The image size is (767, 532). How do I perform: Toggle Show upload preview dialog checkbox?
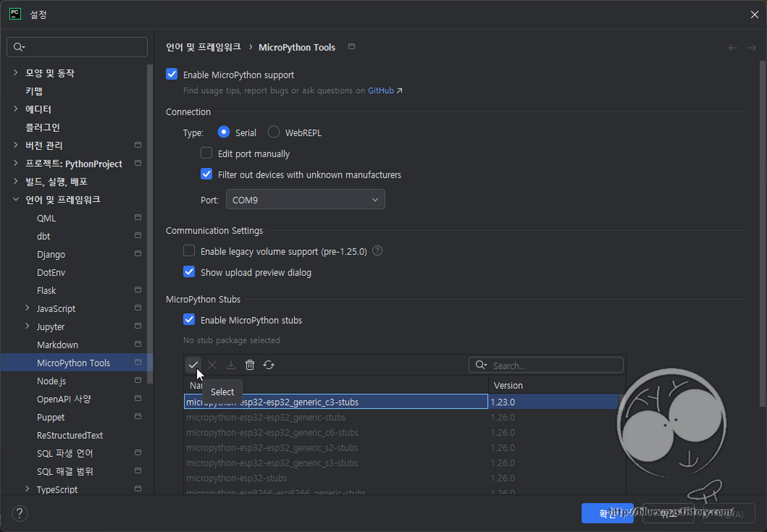[189, 272]
